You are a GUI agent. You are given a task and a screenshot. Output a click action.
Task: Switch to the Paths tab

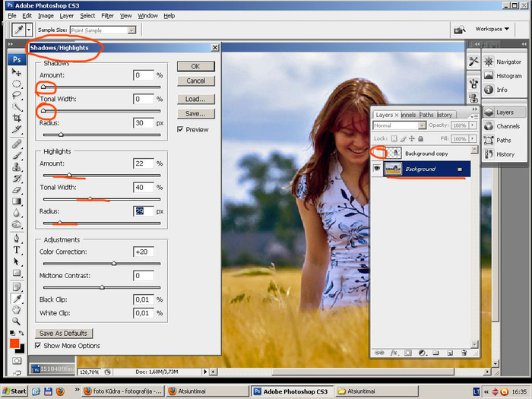pos(426,115)
